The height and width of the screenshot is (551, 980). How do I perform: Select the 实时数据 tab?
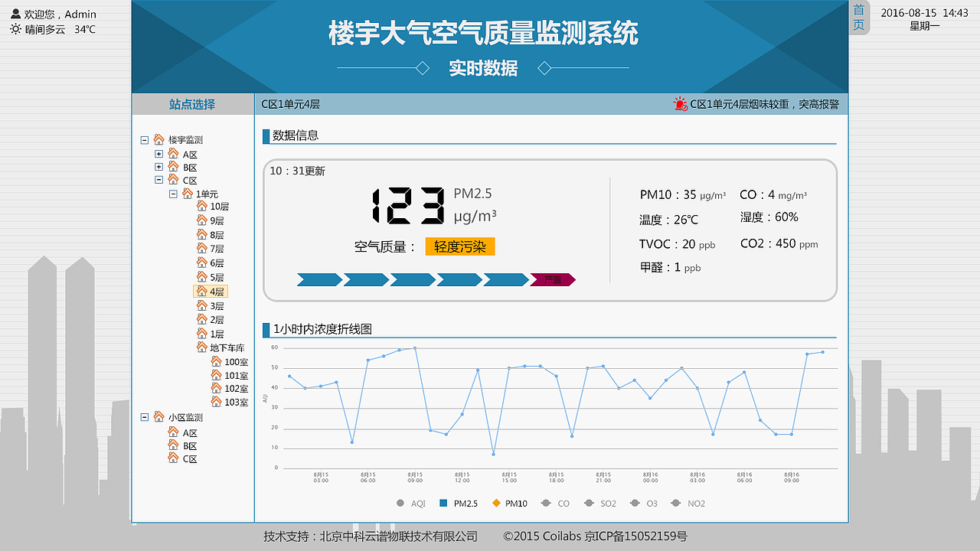483,68
